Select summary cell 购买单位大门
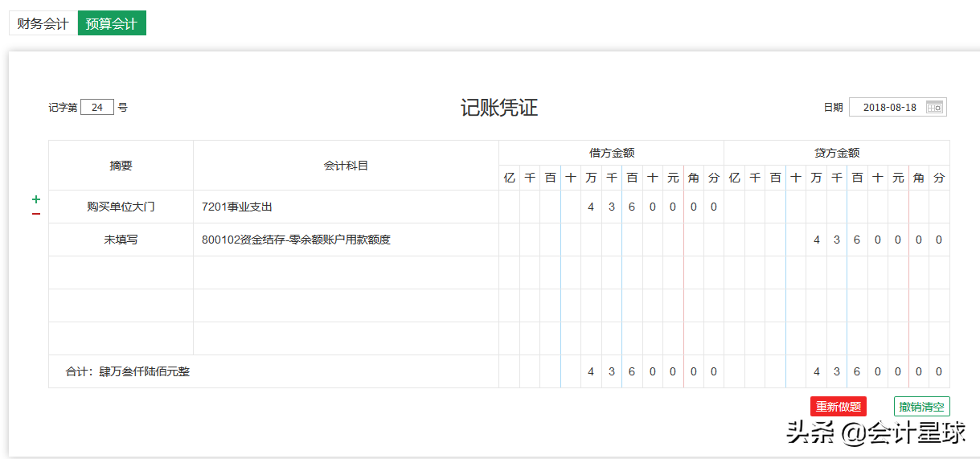980x459 pixels. coord(121,207)
